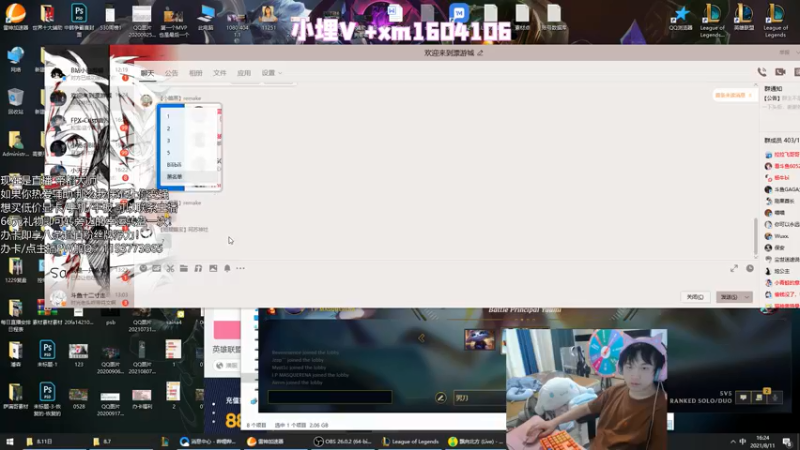Expand the chat input area with the arrows icon

[734, 268]
